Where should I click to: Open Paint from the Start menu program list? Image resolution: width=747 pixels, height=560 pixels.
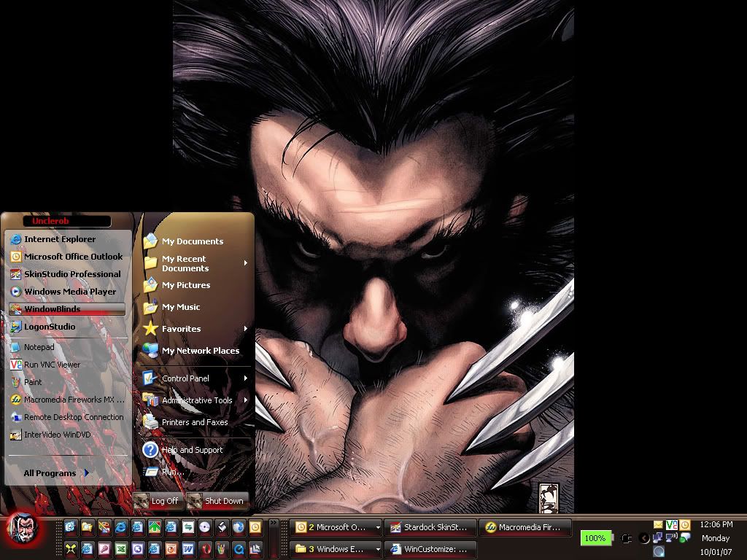click(x=66, y=382)
